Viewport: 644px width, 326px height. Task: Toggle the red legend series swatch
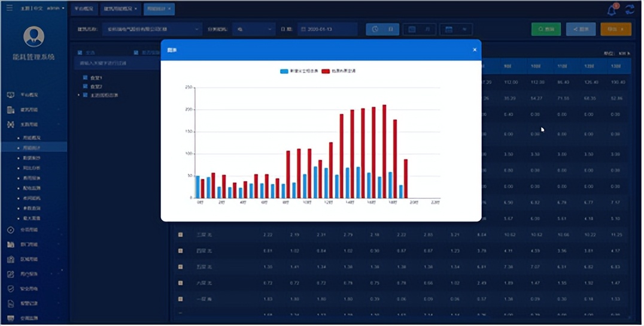point(326,71)
